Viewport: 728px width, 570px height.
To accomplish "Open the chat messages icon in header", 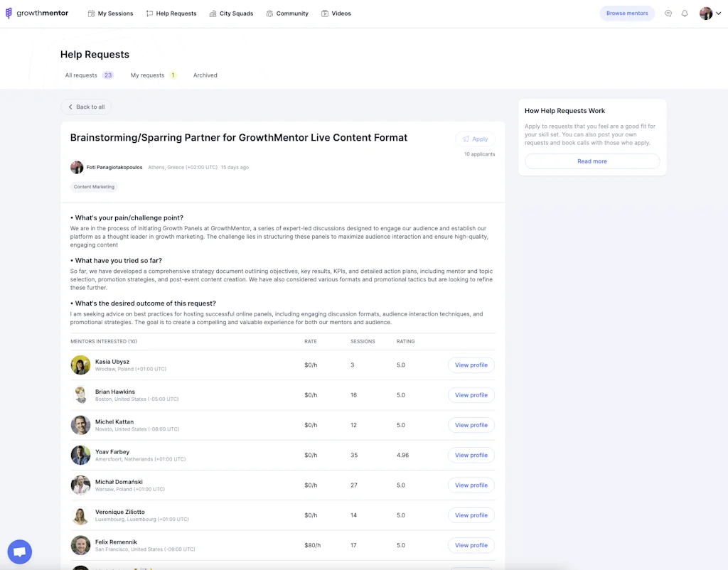I will [x=668, y=13].
